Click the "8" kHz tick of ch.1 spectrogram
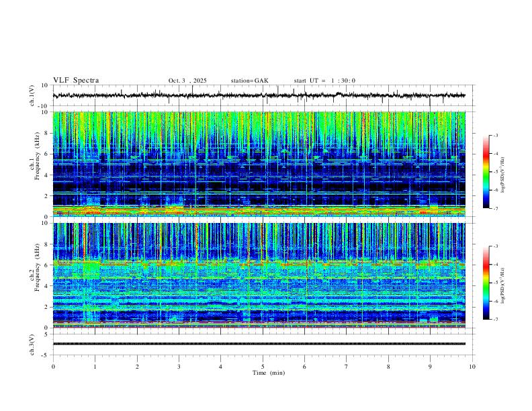Screen dimensions: 532x411 (47, 133)
